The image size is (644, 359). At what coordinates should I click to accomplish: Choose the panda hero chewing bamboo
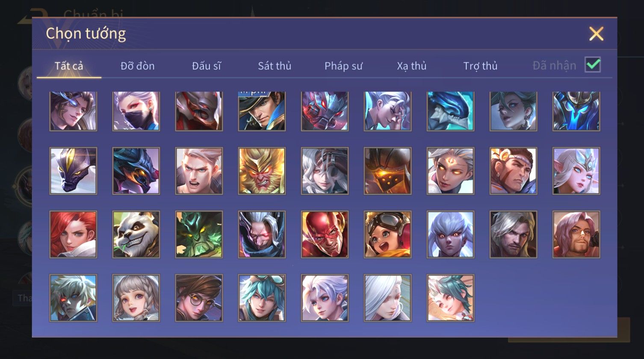136,234
